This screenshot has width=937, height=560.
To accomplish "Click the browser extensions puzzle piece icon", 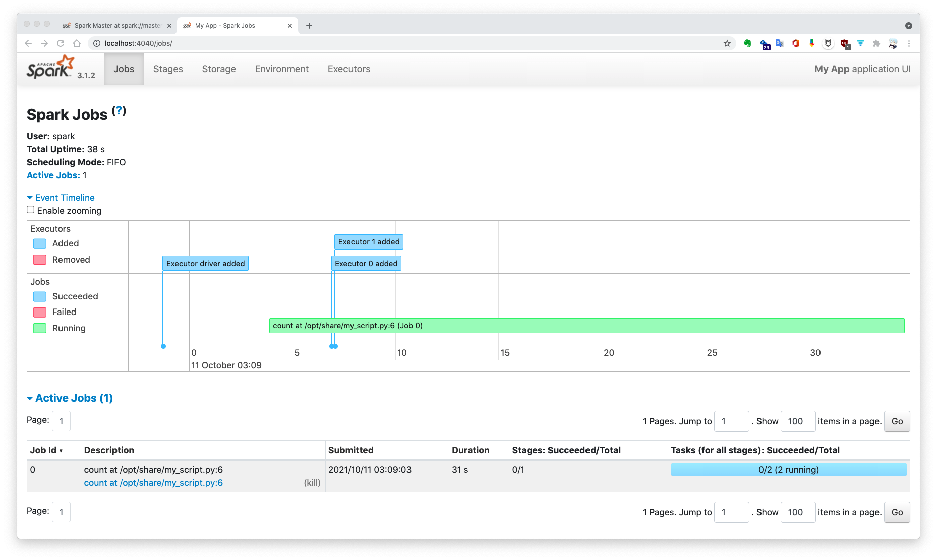I will pos(876,44).
